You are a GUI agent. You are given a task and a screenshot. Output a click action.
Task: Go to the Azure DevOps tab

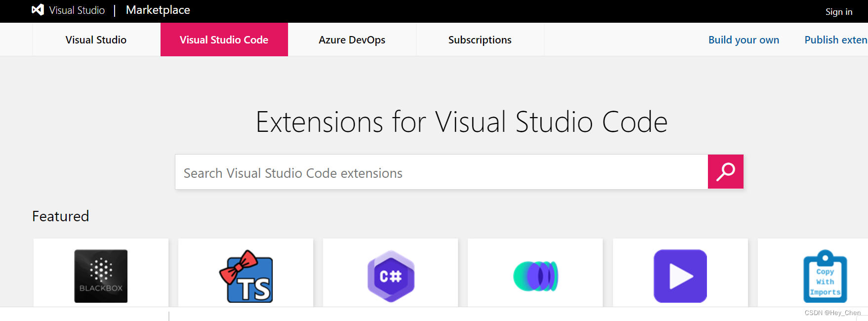coord(352,40)
